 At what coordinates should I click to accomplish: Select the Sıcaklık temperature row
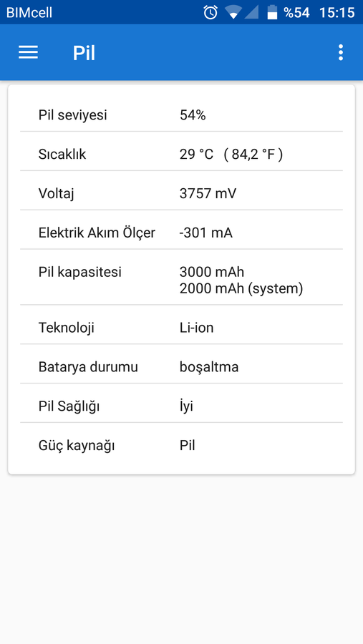(181, 155)
